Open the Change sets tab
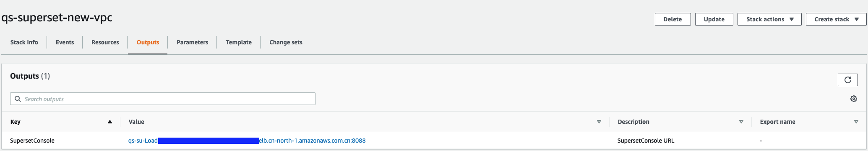868x151 pixels. (286, 42)
